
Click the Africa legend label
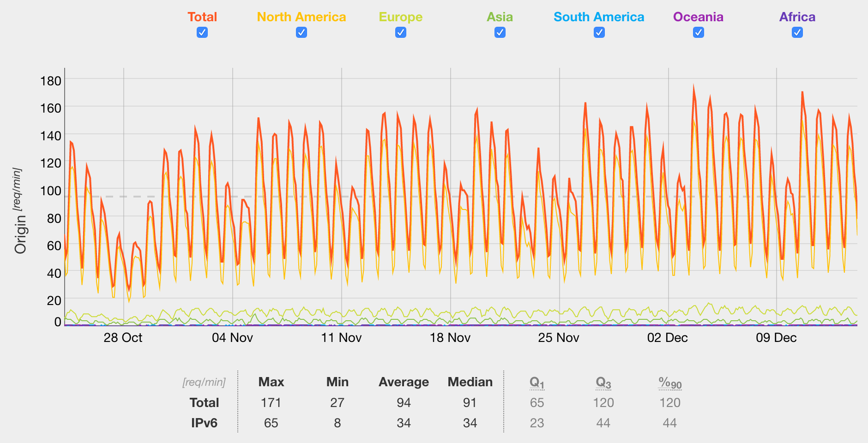(797, 17)
